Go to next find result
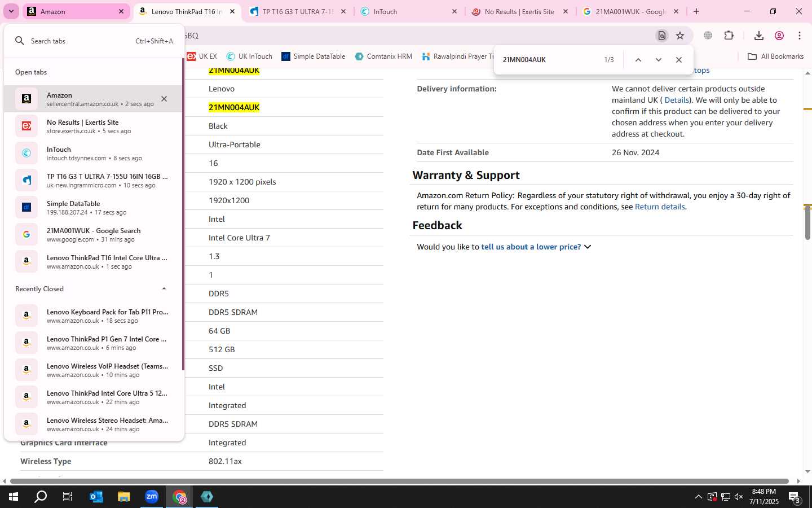This screenshot has width=812, height=508. point(659,60)
